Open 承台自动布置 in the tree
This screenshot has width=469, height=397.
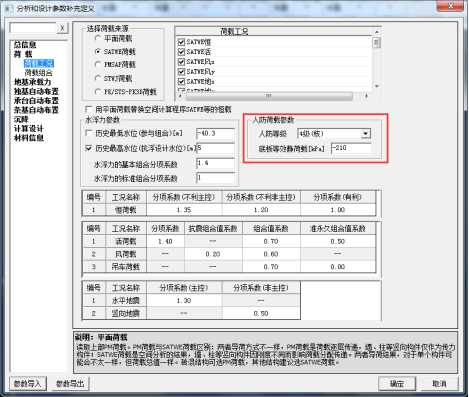click(x=36, y=100)
